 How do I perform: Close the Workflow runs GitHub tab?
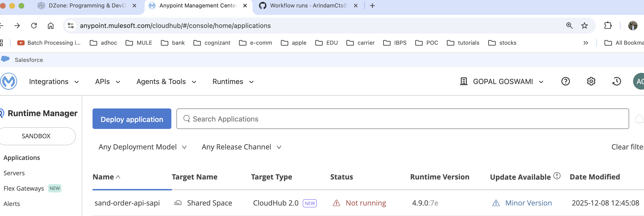click(355, 6)
